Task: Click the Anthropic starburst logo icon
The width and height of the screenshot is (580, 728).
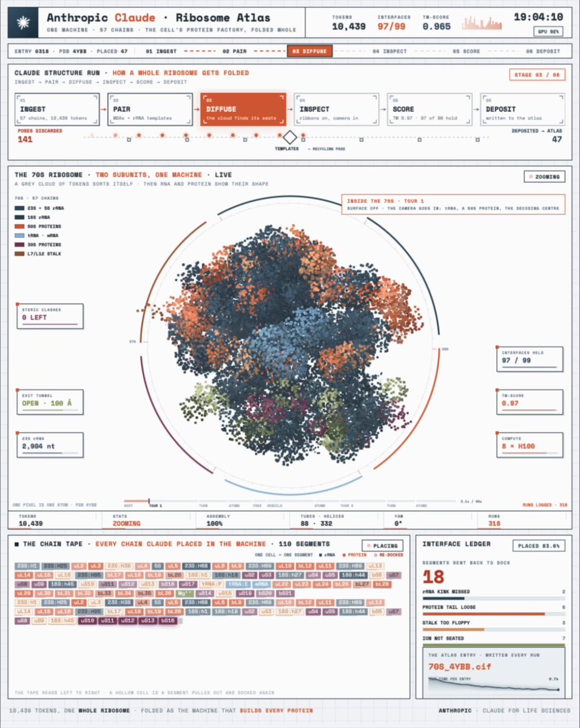Action: coord(22,22)
